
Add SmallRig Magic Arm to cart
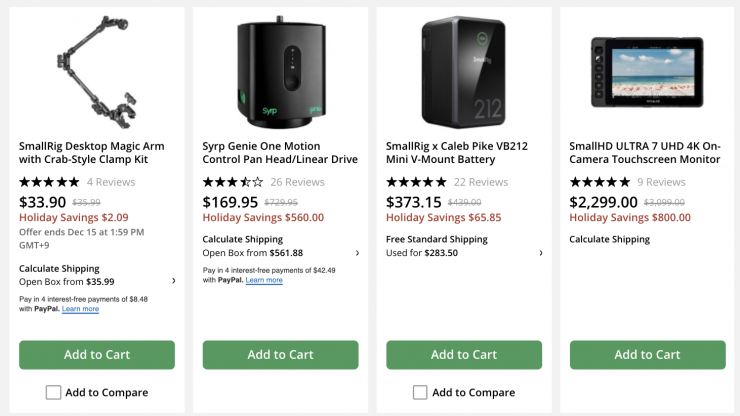click(x=97, y=354)
